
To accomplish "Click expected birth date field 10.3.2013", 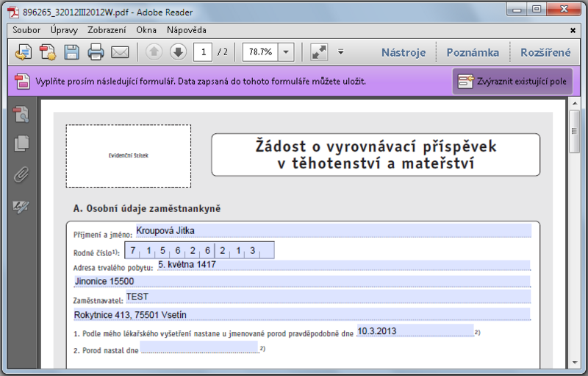I will (415, 330).
